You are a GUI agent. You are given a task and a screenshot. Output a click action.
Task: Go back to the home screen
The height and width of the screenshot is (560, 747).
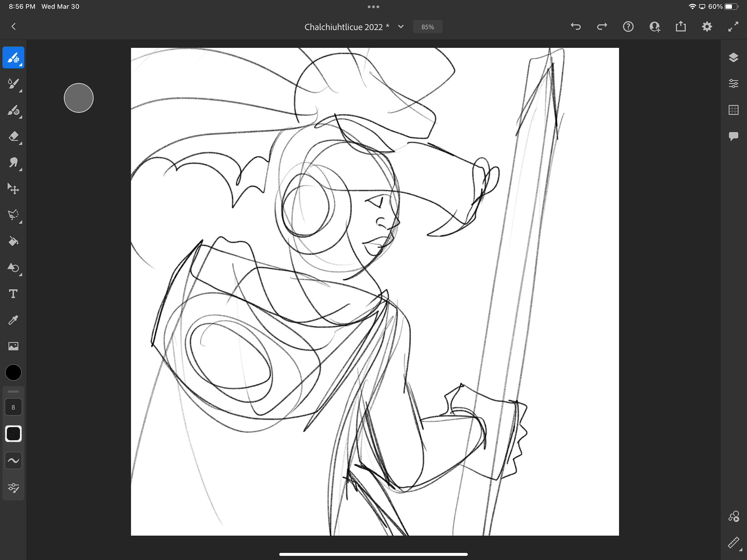coord(14,26)
